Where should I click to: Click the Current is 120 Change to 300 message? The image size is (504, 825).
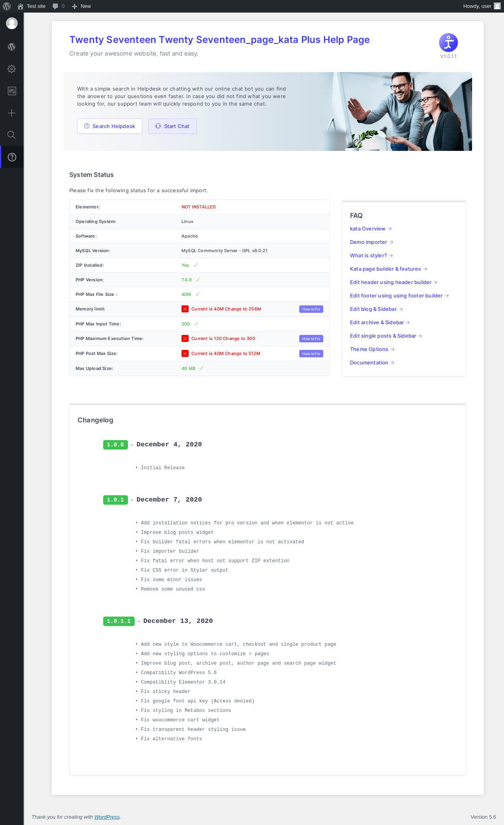223,338
